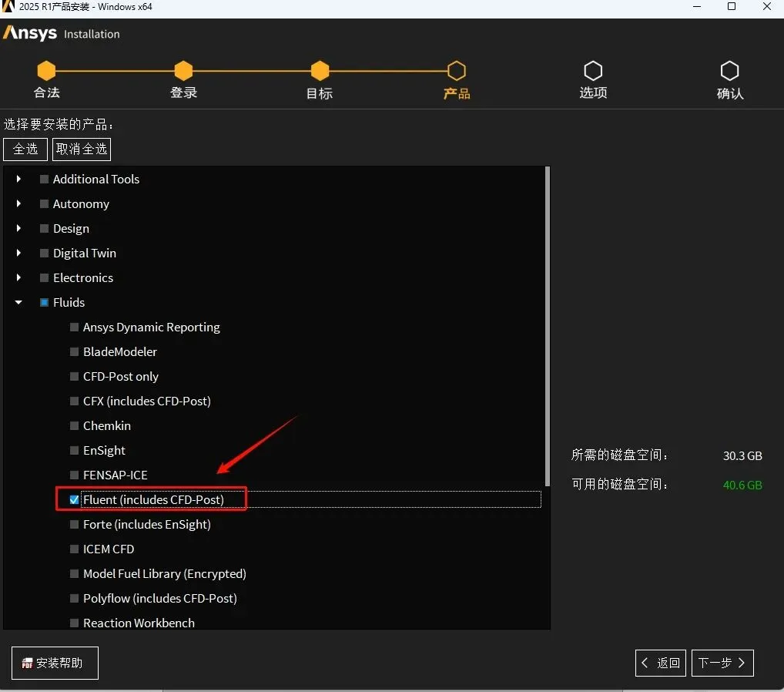Click the "ICEM CFD" product name
Viewport: 784px width, 692px height.
tap(109, 549)
